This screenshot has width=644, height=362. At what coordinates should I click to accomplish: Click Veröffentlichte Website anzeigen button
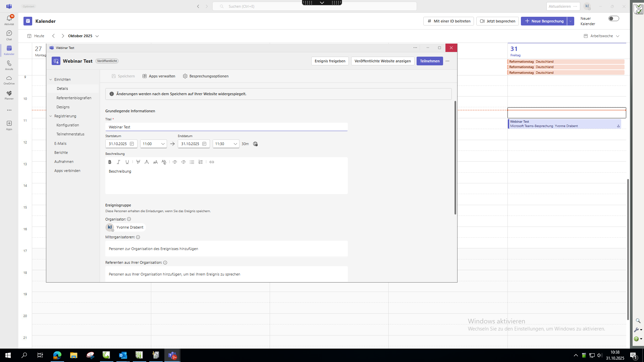coord(382,61)
